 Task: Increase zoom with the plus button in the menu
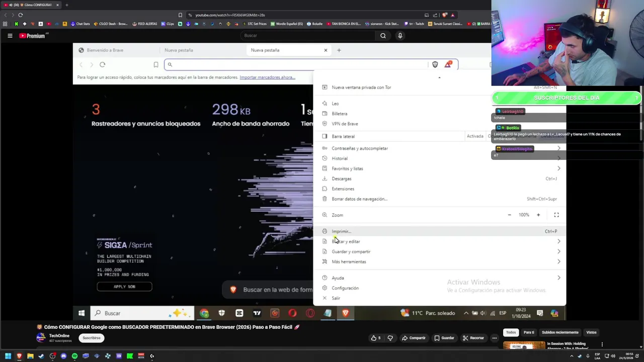pos(538,215)
